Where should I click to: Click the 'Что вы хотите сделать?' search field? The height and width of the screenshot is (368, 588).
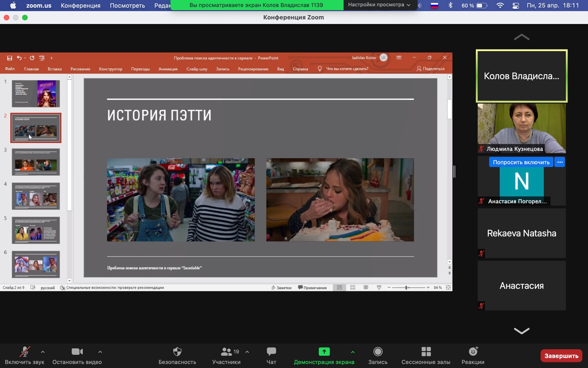[x=347, y=69]
